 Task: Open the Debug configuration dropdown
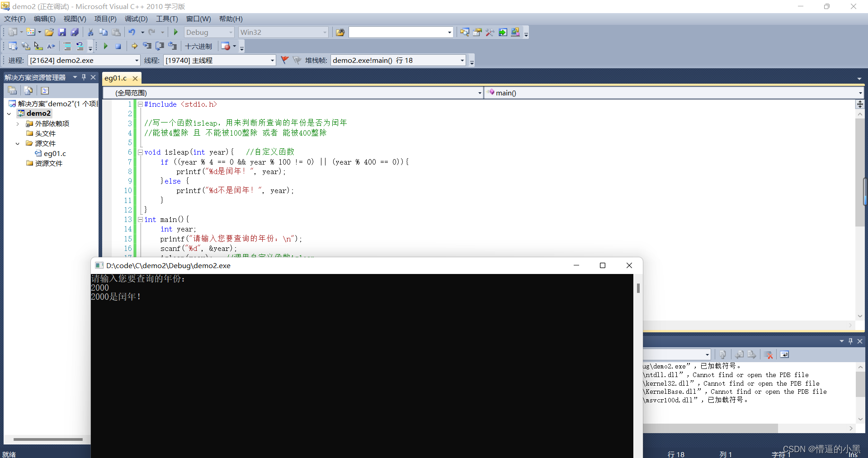(209, 32)
